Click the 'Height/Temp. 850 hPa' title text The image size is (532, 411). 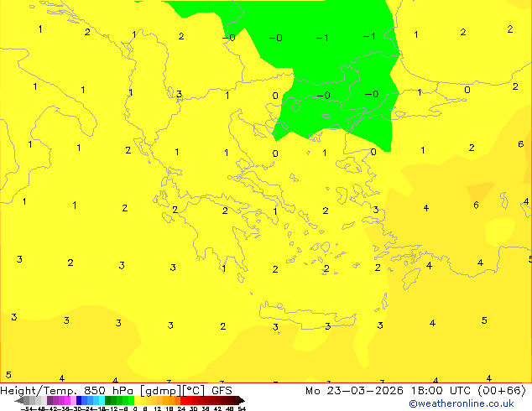coord(66,391)
